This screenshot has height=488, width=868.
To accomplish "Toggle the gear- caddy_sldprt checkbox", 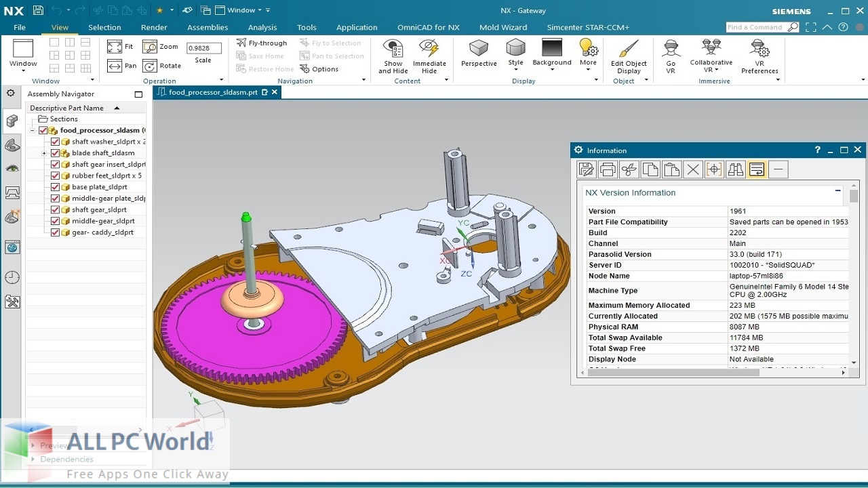I will coord(56,232).
